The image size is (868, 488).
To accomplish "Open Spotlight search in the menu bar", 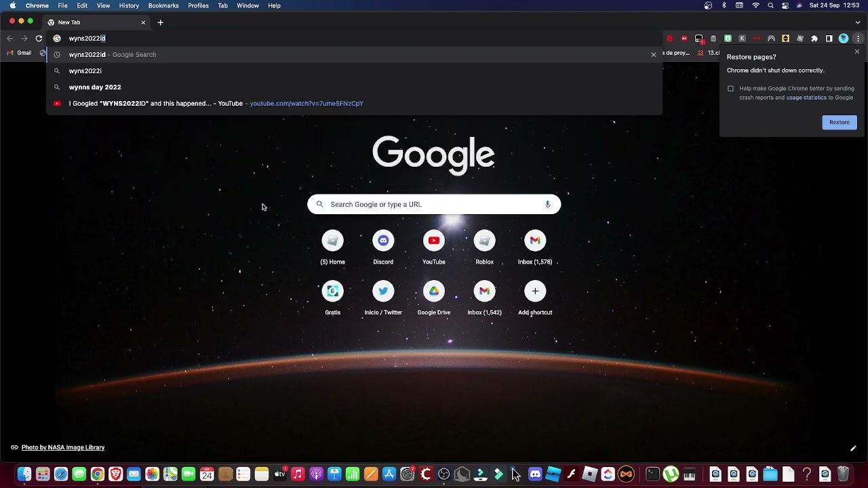I will coord(770,5).
